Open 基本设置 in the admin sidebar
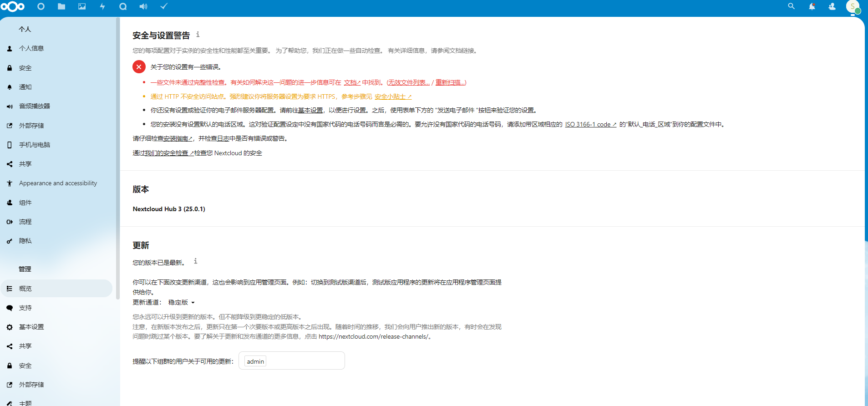The width and height of the screenshot is (868, 406). 31,327
